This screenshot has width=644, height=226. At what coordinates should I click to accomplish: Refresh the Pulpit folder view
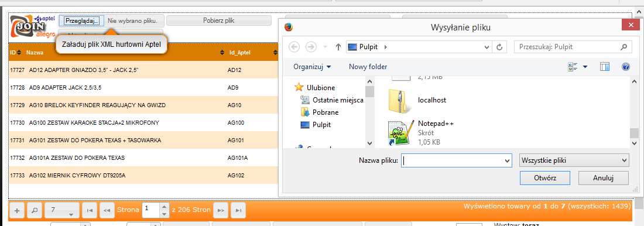point(499,47)
